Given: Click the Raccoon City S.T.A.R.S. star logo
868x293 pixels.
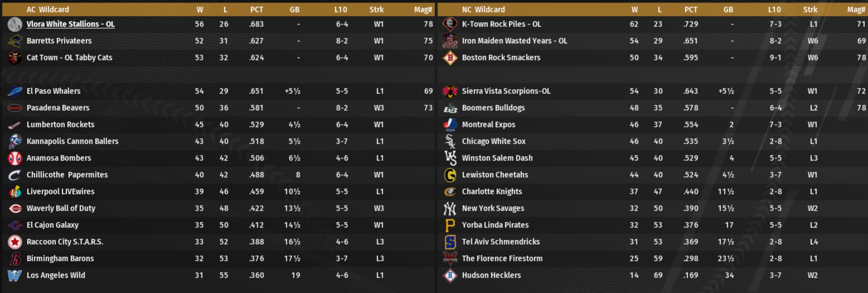Looking at the screenshot, I should (x=14, y=242).
